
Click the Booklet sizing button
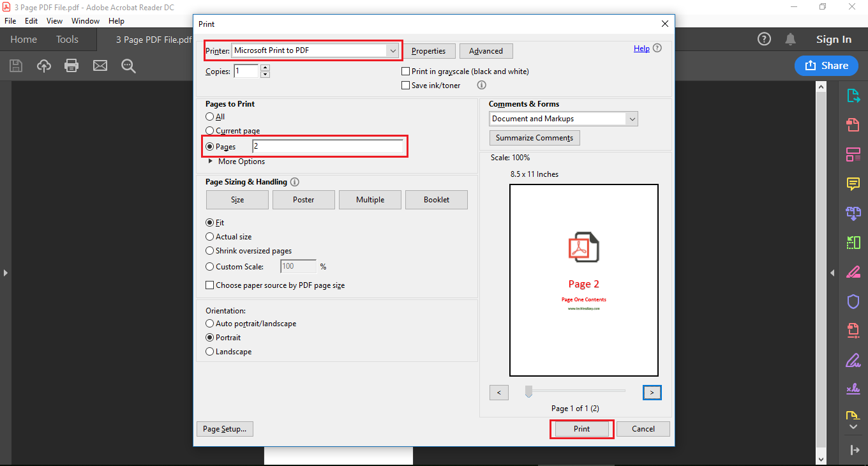pyautogui.click(x=437, y=200)
